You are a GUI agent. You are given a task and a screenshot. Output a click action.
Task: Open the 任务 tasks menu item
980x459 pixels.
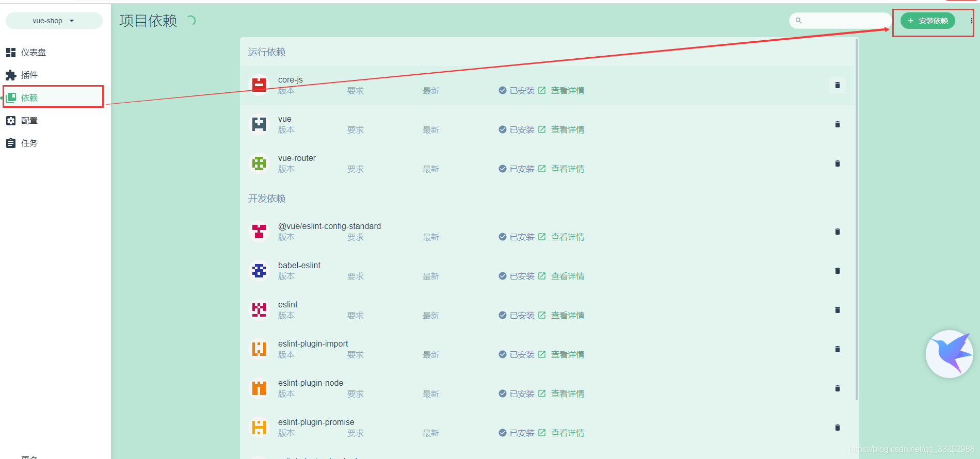(x=55, y=143)
